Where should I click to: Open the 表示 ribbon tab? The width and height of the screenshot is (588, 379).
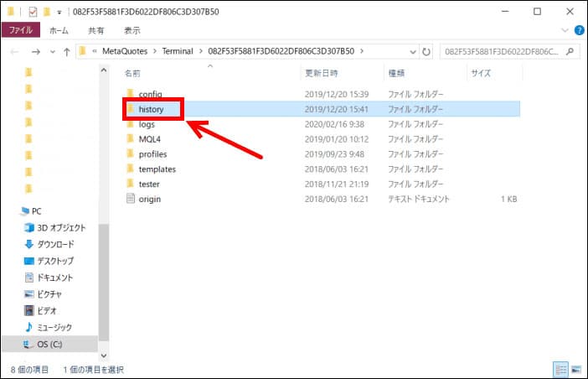click(x=132, y=30)
